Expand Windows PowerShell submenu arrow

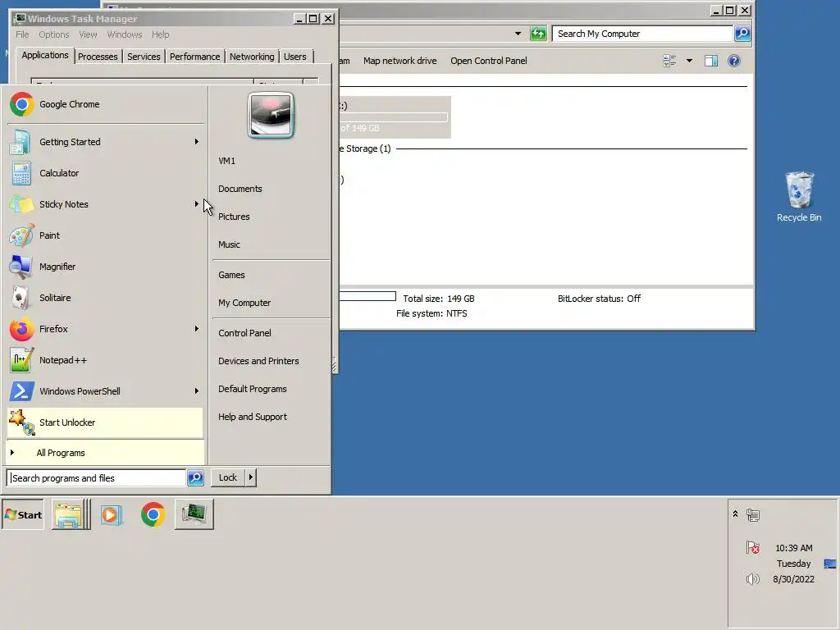[197, 391]
